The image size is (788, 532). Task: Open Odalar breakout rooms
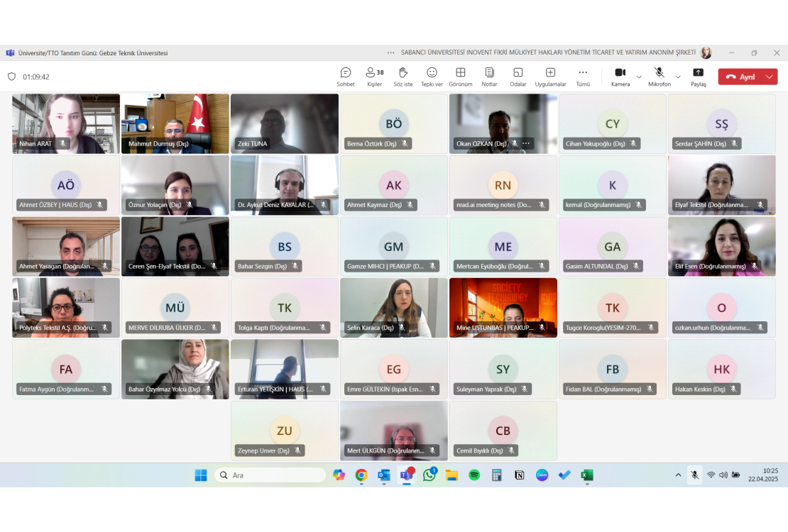518,76
